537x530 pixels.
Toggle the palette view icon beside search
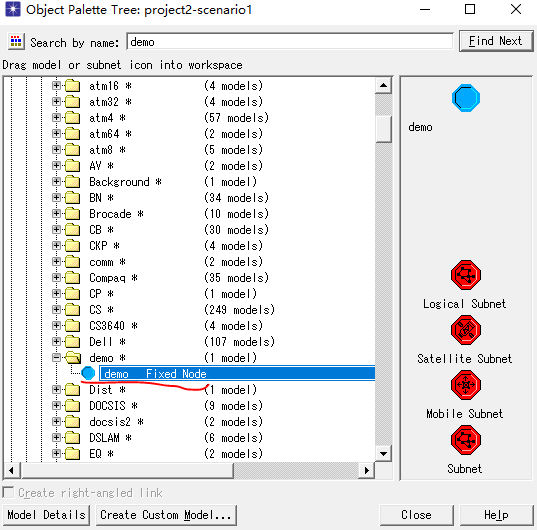coord(16,42)
